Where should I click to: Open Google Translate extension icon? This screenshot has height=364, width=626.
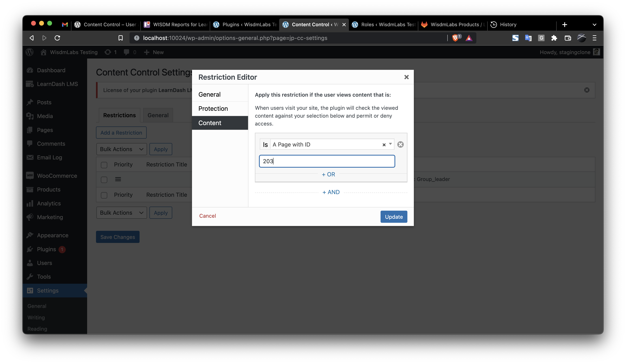(528, 38)
